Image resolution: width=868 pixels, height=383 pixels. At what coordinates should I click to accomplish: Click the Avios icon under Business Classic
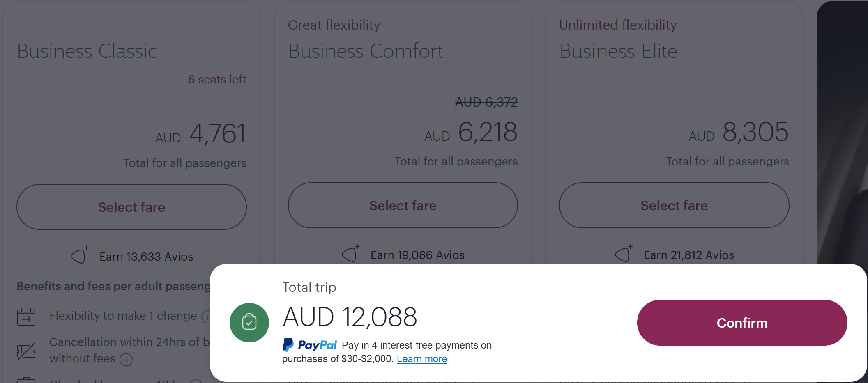tap(80, 255)
